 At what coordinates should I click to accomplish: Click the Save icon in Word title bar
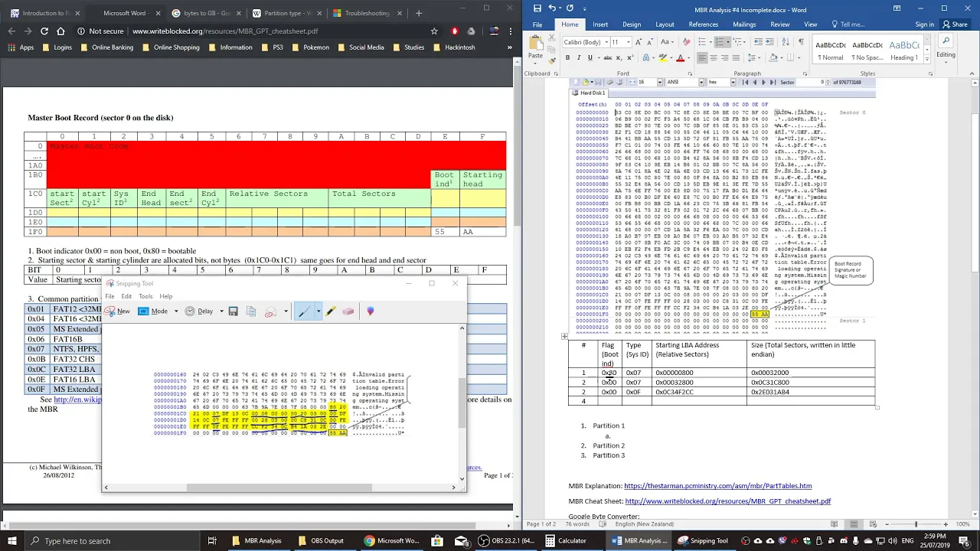(537, 8)
